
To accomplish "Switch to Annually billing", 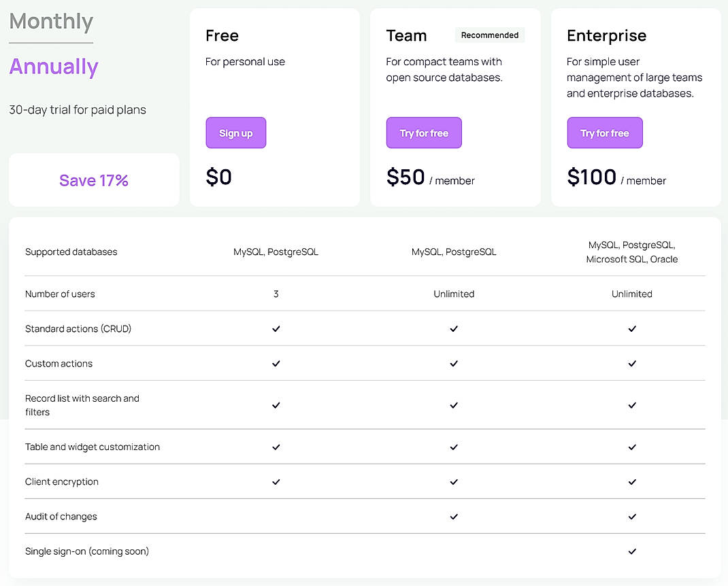I will tap(53, 66).
